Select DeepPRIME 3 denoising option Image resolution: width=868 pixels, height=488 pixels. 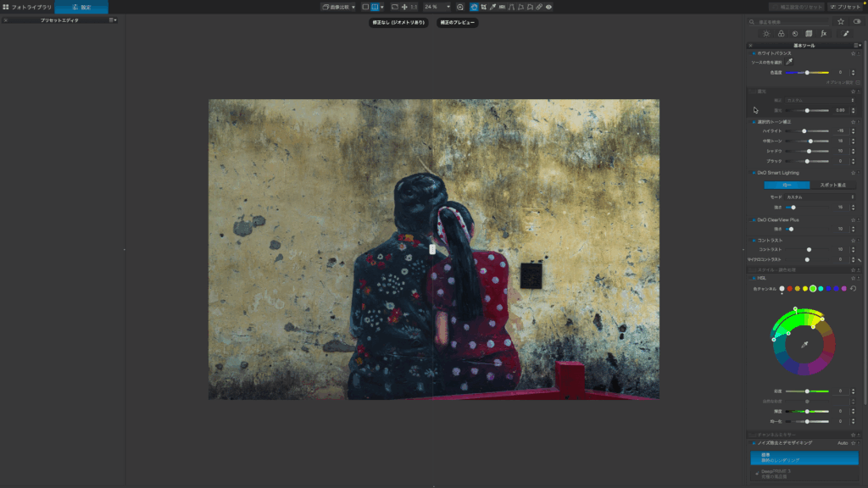[804, 474]
